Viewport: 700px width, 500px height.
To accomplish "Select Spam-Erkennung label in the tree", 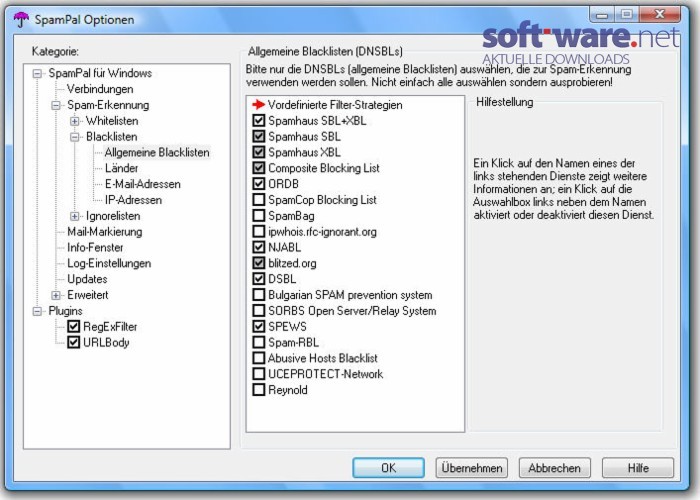I will point(108,105).
